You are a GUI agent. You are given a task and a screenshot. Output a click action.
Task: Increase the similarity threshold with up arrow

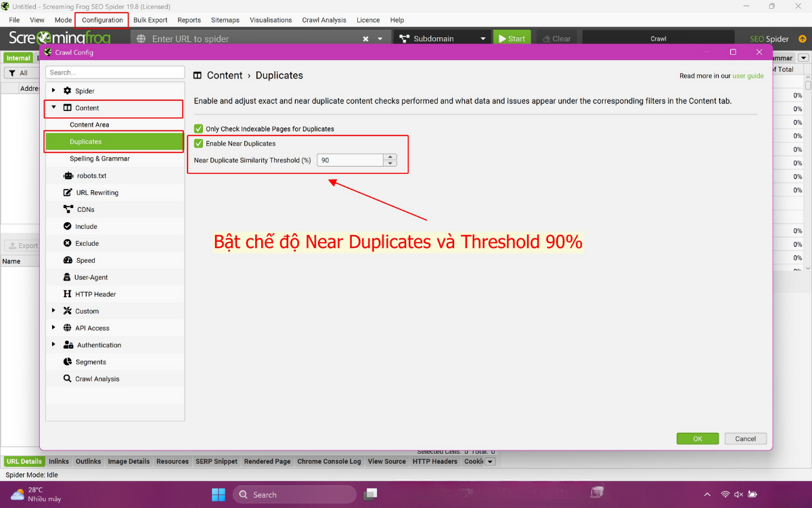pyautogui.click(x=390, y=157)
